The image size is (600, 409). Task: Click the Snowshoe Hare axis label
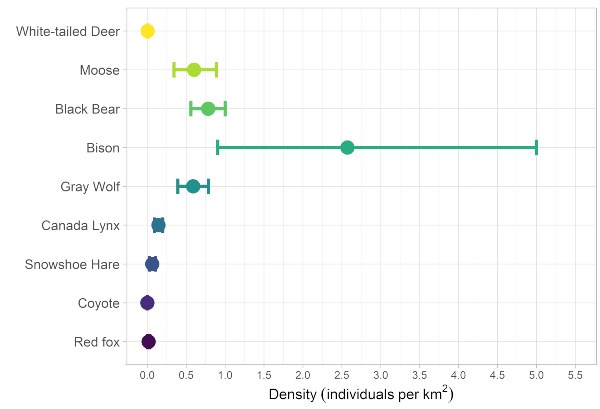[x=72, y=264]
